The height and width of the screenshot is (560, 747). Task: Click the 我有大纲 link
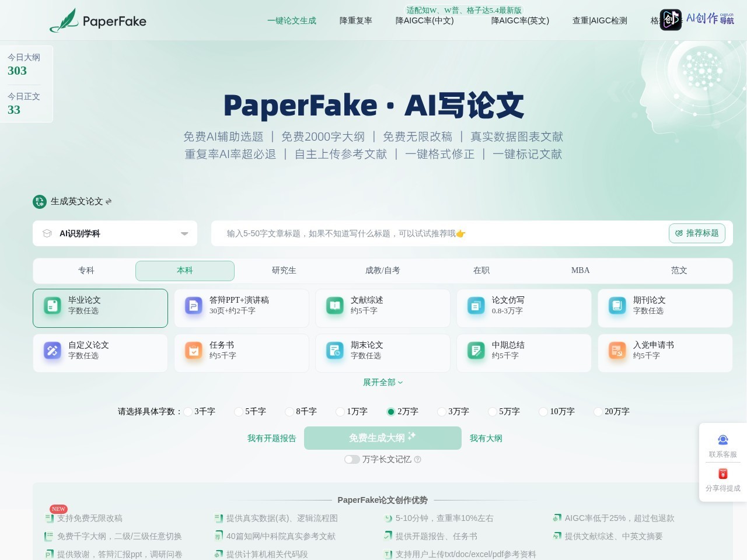(x=486, y=438)
